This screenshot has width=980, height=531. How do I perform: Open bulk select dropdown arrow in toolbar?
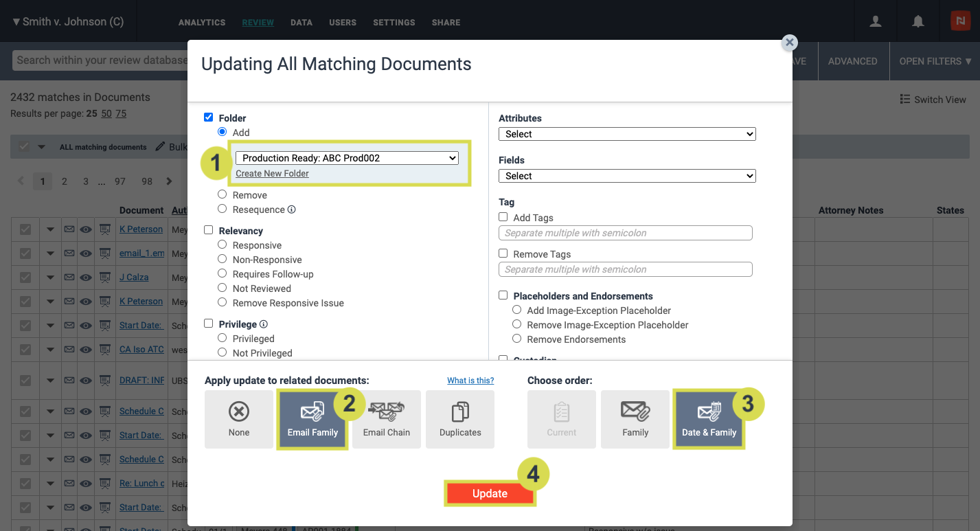pos(41,147)
